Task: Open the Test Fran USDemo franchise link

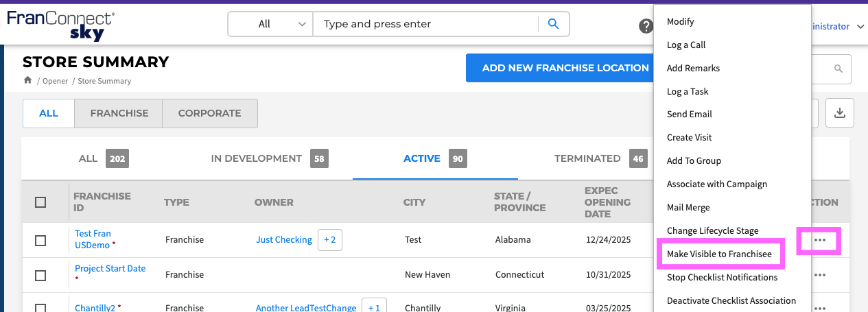Action: [93, 239]
